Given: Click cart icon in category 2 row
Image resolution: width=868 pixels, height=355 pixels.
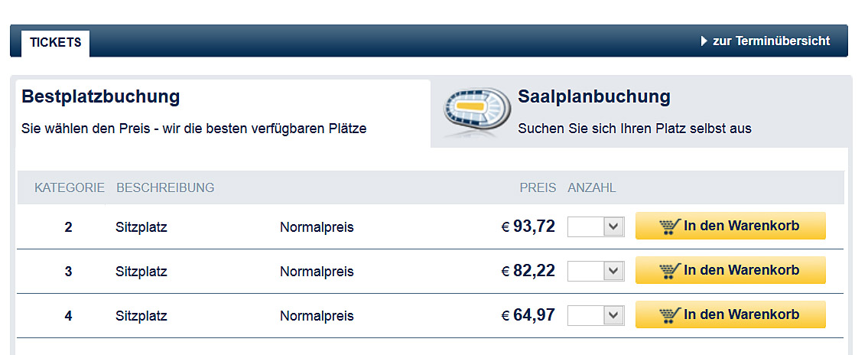Looking at the screenshot, I should click(x=669, y=226).
